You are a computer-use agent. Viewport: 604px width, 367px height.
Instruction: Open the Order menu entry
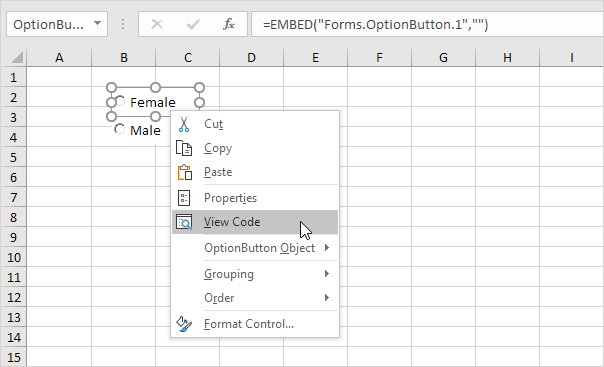pyautogui.click(x=255, y=297)
